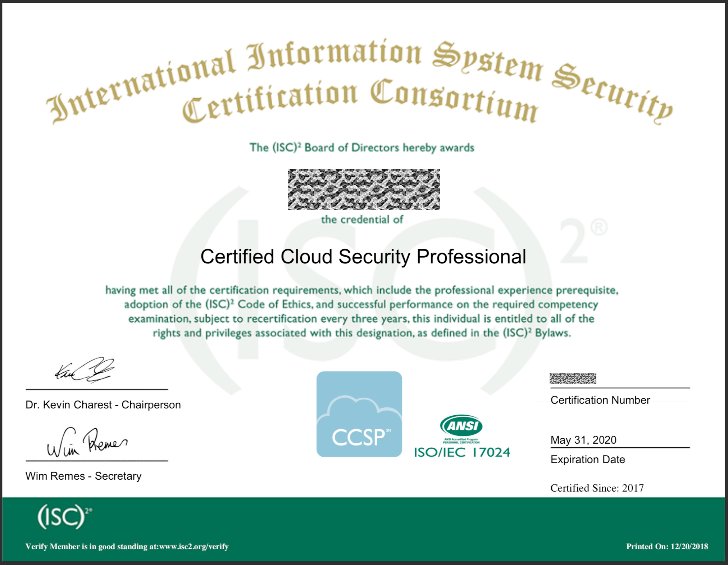Screen dimensions: 728x565
Task: Click Wim Remes - Secretary text
Action: click(x=83, y=476)
